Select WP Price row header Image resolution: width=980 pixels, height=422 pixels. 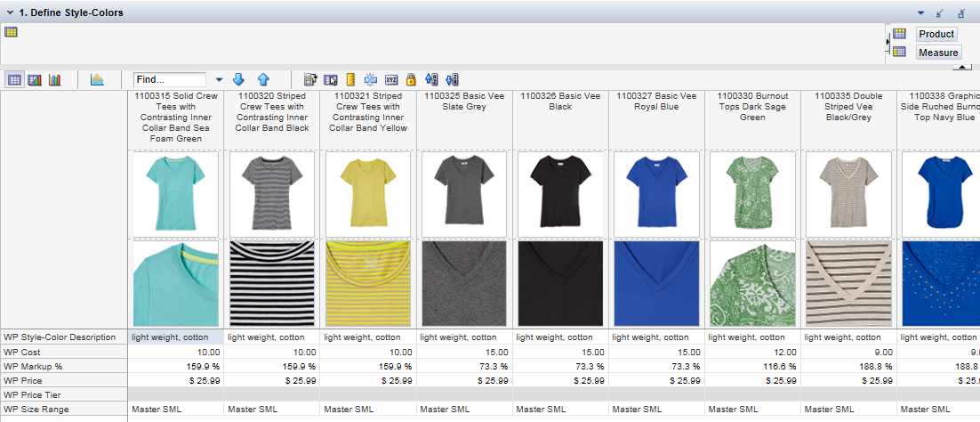(64, 380)
